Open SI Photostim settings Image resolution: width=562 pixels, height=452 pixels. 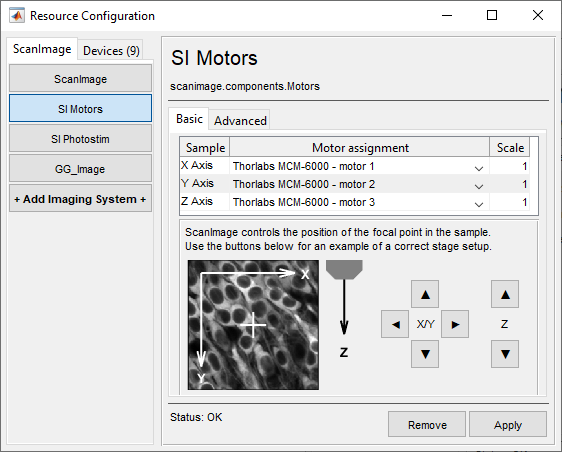point(80,139)
